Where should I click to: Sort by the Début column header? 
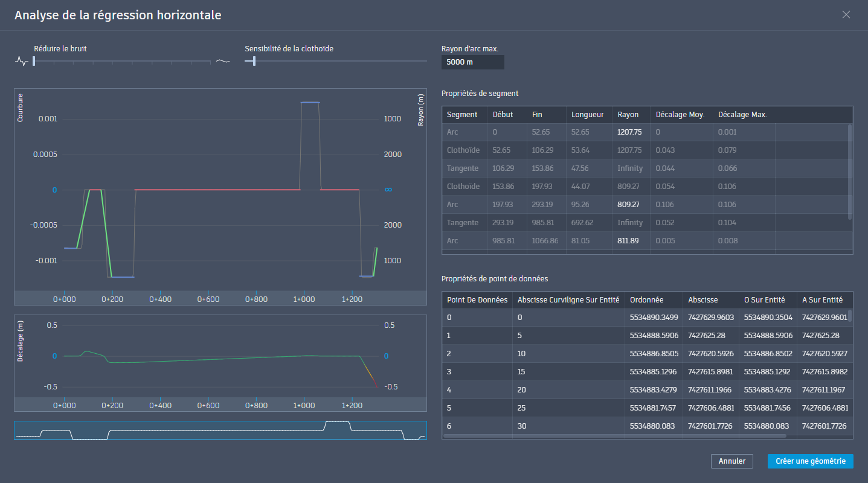(x=507, y=115)
